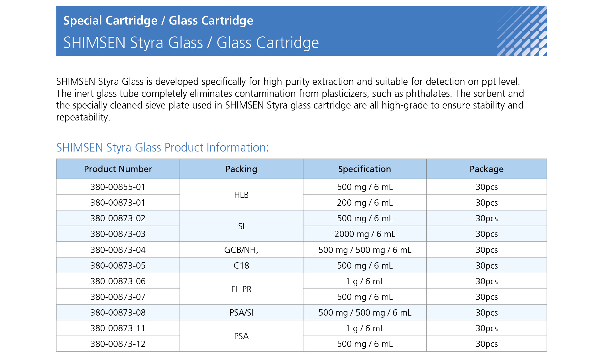Select product number 380-00873-05
The image size is (603, 364).
118,265
